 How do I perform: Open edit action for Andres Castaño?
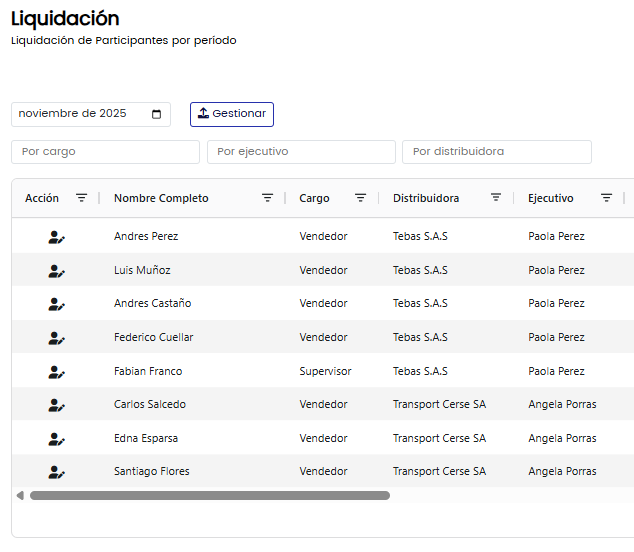[56, 304]
